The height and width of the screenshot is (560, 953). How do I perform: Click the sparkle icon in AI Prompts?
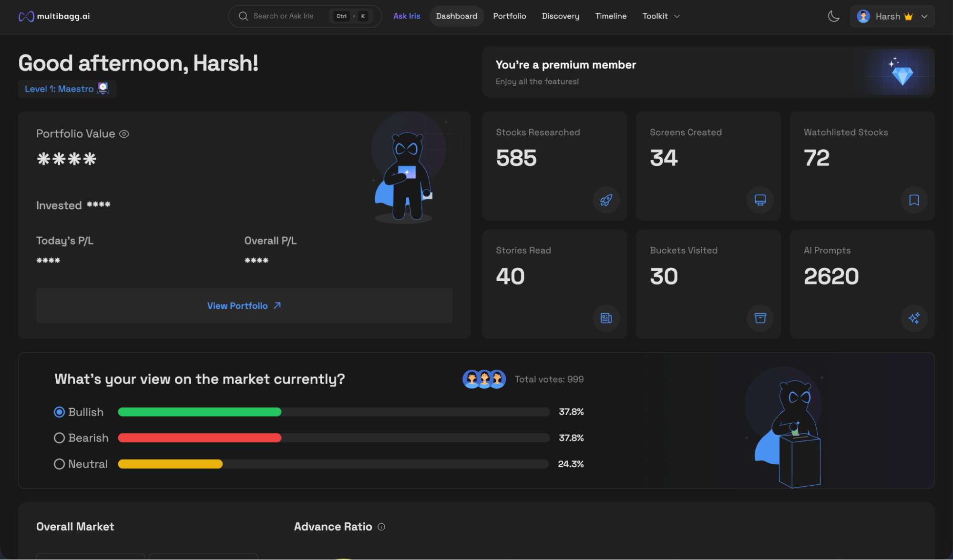(x=914, y=318)
